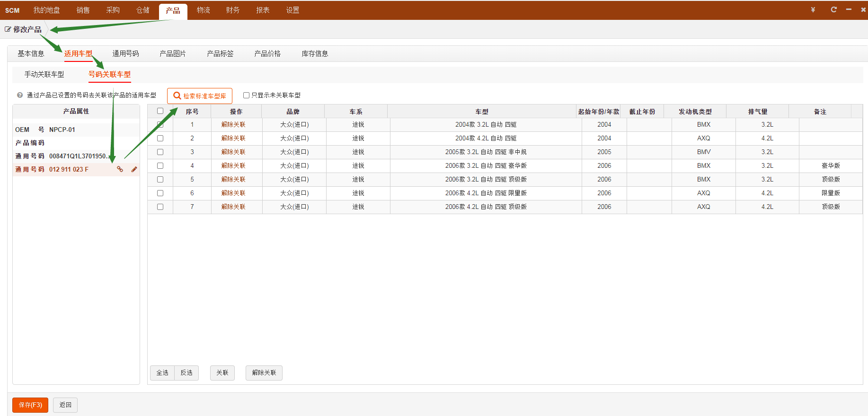Image resolution: width=868 pixels, height=416 pixels.
Task: Click the link icon for 012 911 023 F
Action: (120, 169)
